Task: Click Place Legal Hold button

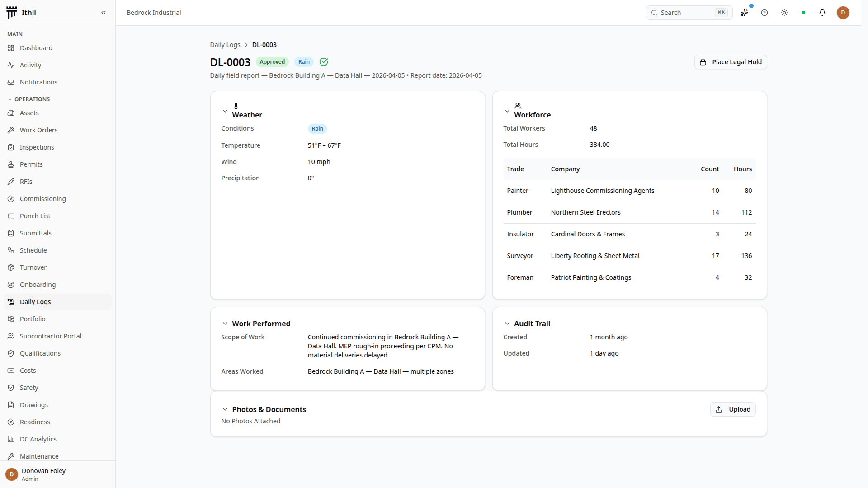Action: [x=731, y=62]
